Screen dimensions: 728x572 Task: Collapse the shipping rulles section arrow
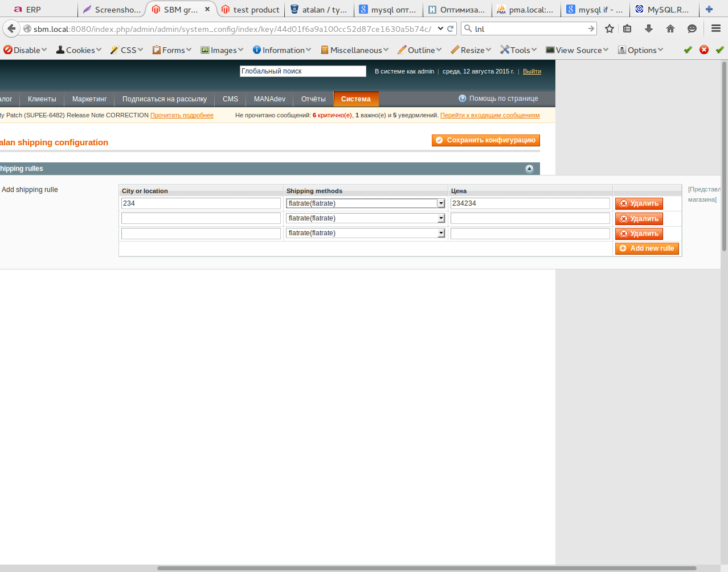tap(529, 169)
